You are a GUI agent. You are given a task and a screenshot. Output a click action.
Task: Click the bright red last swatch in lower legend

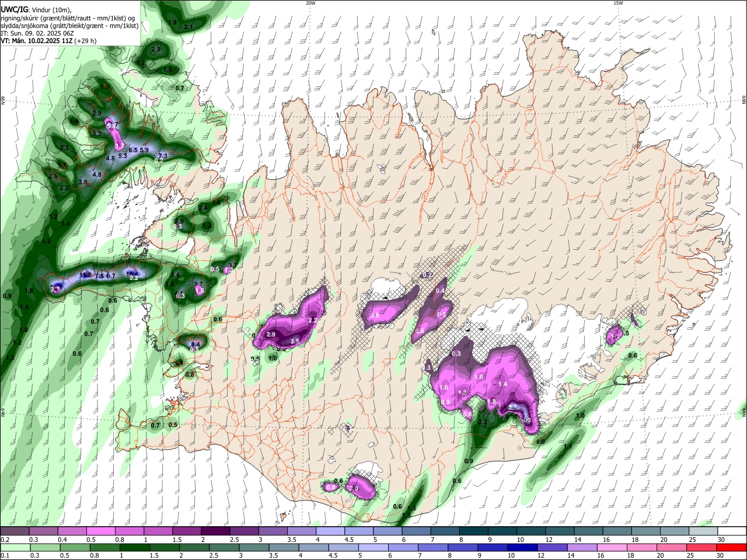[732, 548]
